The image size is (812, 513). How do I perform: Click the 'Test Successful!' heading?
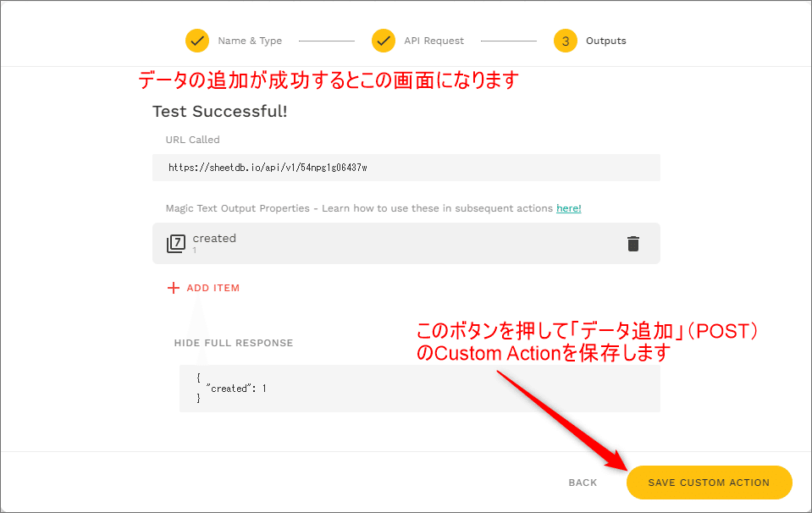219,111
